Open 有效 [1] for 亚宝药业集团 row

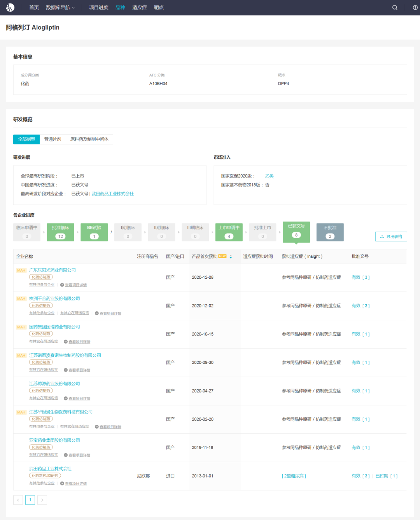360,448
